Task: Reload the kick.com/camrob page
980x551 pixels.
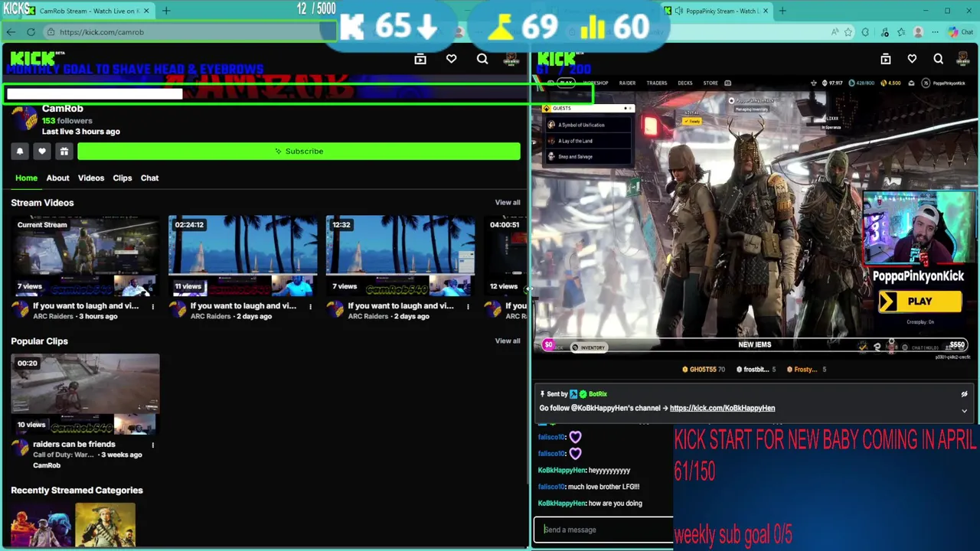Action: click(x=31, y=32)
